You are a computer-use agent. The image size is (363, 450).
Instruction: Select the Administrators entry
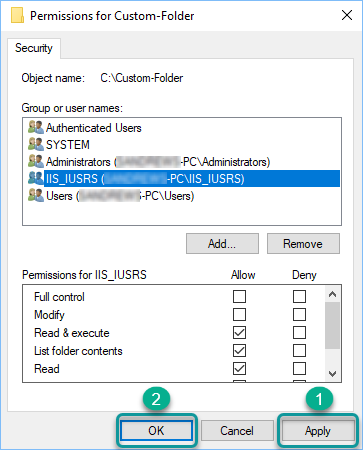pos(158,162)
